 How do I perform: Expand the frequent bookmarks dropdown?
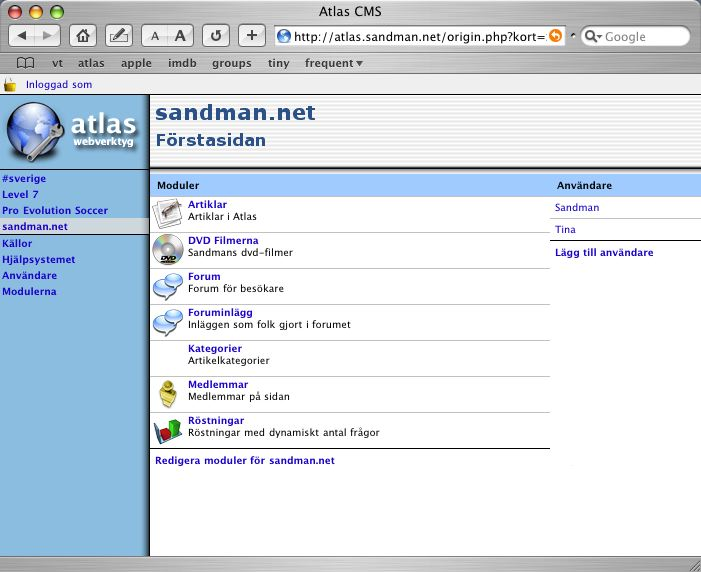pos(333,63)
